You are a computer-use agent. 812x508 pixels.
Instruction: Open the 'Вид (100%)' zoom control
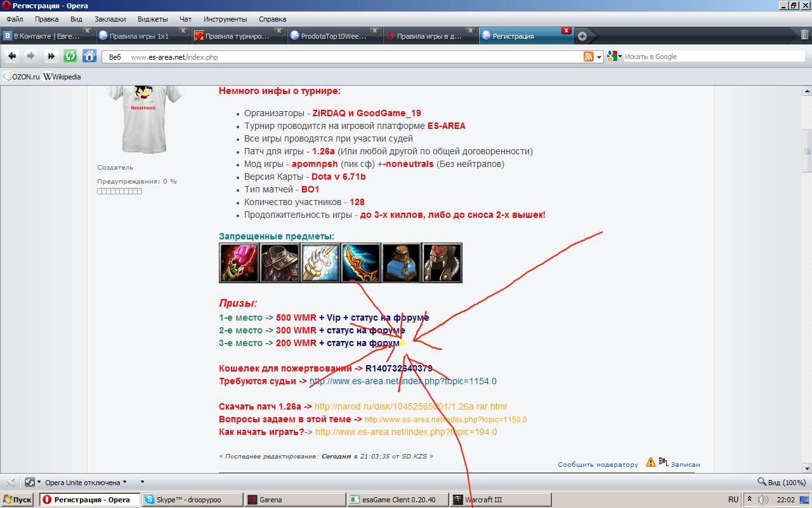(x=782, y=482)
